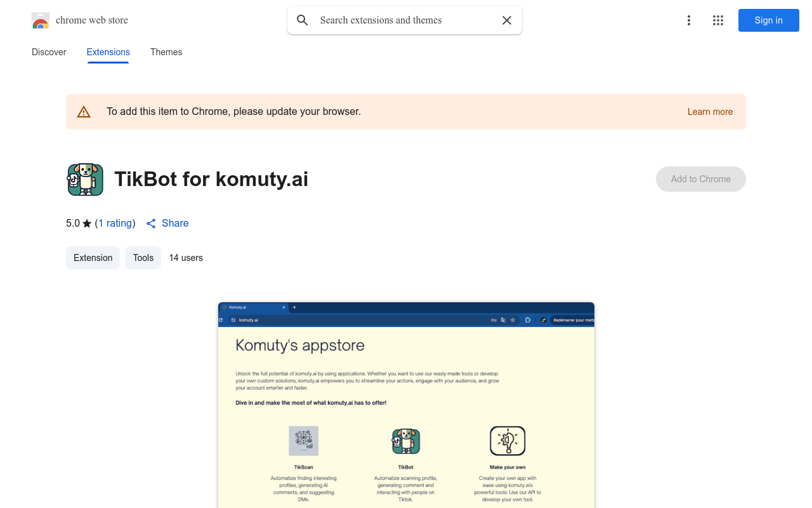
Task: Click the TikBot for komuty.ai title
Action: coord(211,179)
